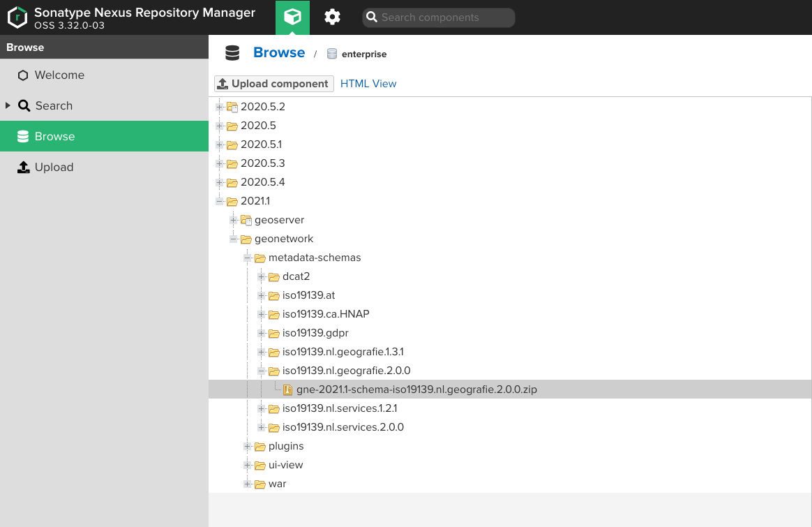Image resolution: width=812 pixels, height=527 pixels.
Task: Expand the iso19139.ca.HNAP folder
Action: (262, 315)
